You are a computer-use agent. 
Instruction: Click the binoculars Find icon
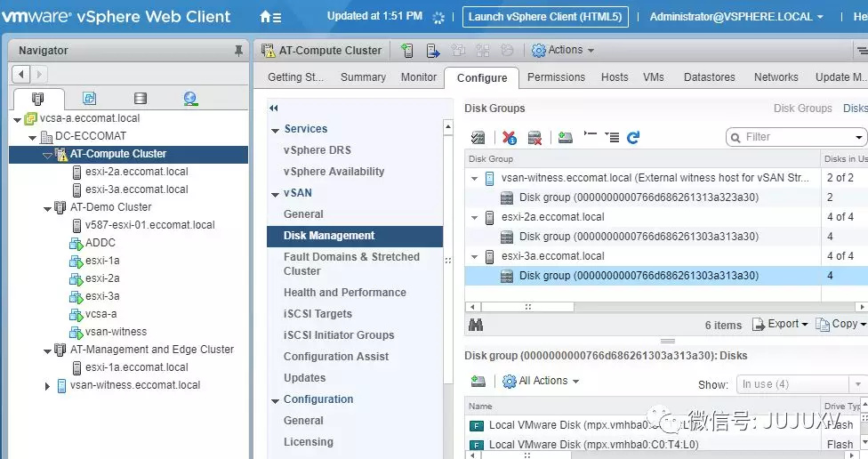[476, 325]
